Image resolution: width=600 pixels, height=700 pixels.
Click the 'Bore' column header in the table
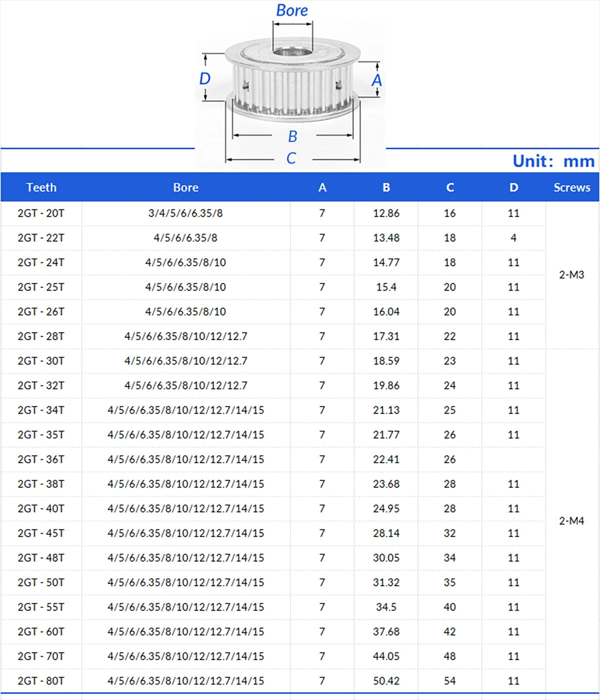186,187
